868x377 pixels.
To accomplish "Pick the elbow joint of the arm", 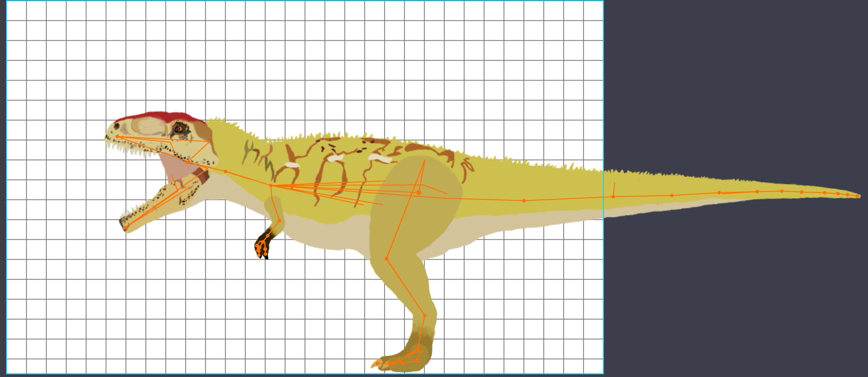I will 279,221.
